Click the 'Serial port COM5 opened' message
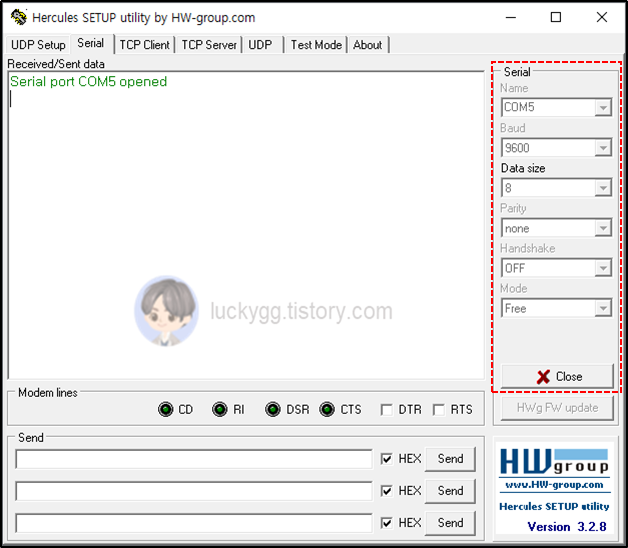Screen dimensions: 628x548 pyautogui.click(x=89, y=81)
